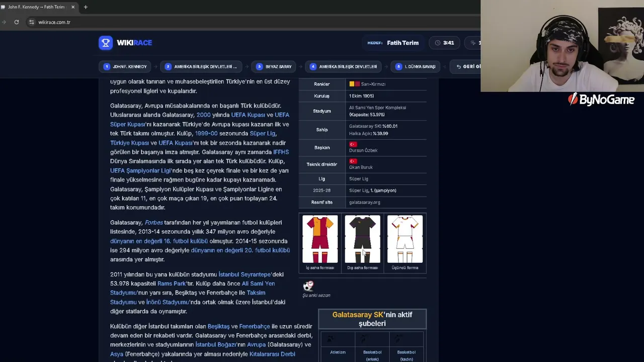Follow the İstanbul Seyrantepe link
The height and width of the screenshot is (362, 644).
coord(245,275)
